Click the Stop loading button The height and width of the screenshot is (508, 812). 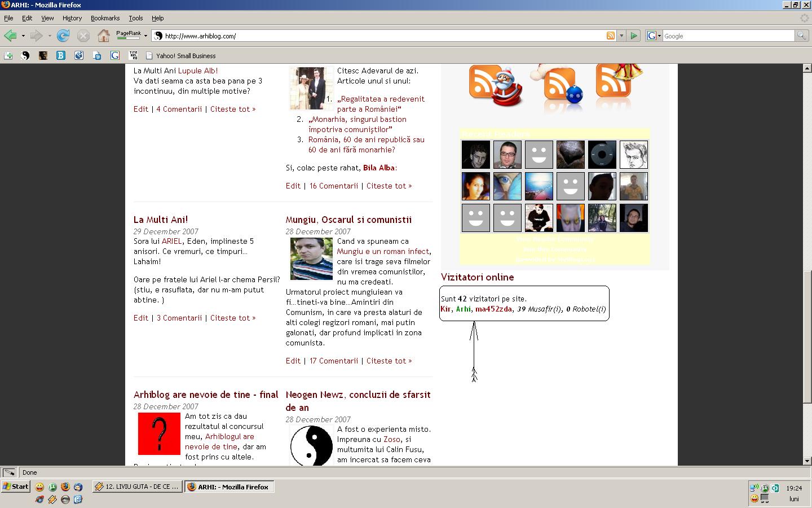[83, 36]
